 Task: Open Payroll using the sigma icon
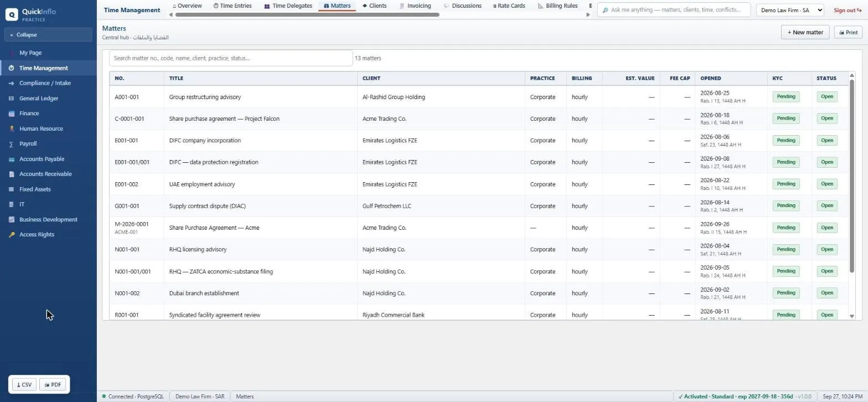coord(12,144)
